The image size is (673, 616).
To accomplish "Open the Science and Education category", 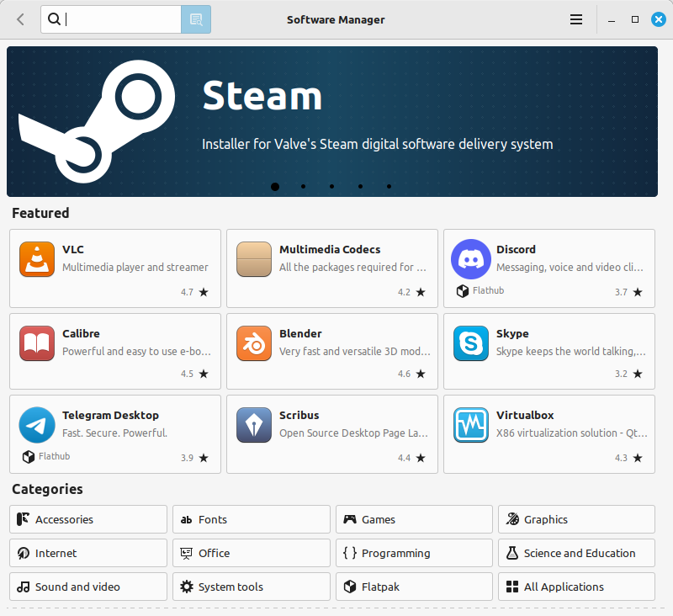I will coord(576,553).
